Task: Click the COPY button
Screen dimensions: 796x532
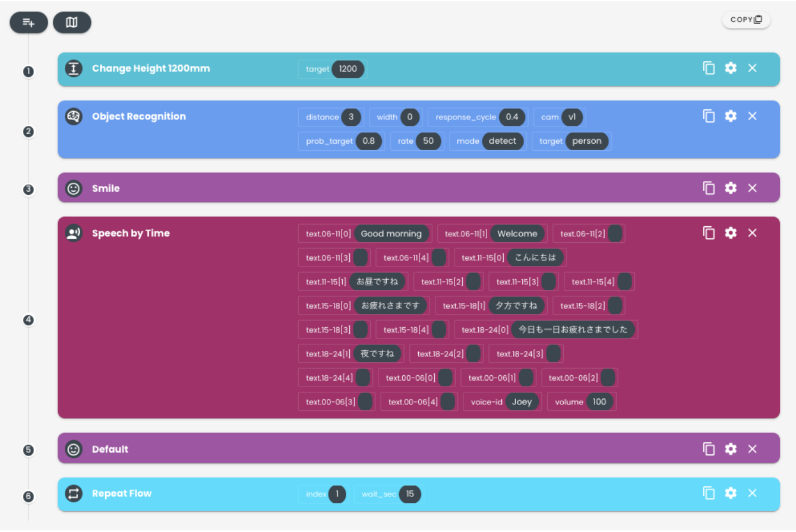Action: (x=746, y=20)
